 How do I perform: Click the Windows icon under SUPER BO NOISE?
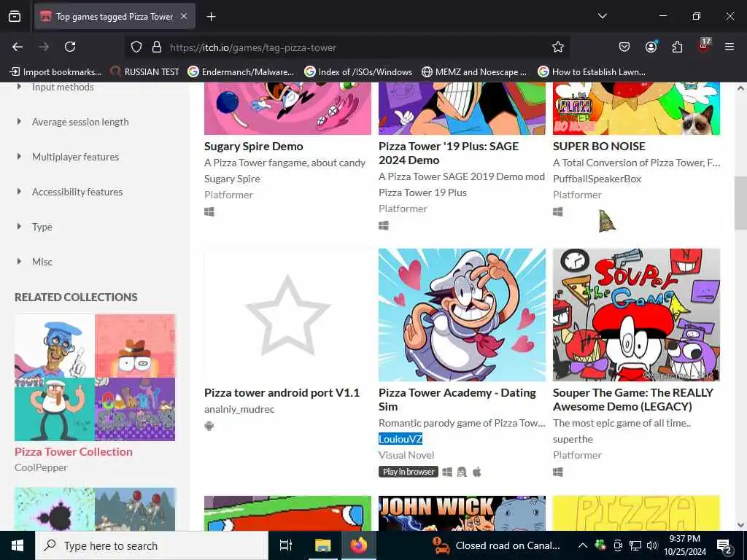click(x=558, y=211)
